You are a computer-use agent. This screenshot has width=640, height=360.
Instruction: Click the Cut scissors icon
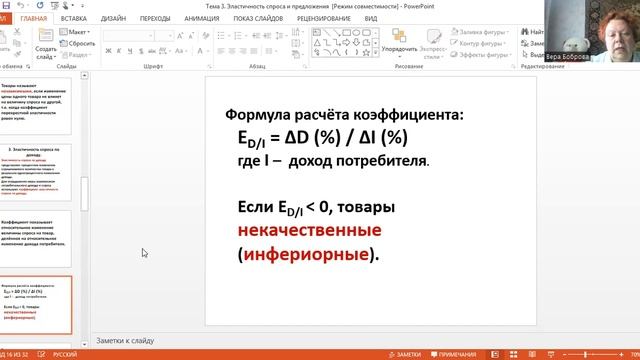point(17,32)
